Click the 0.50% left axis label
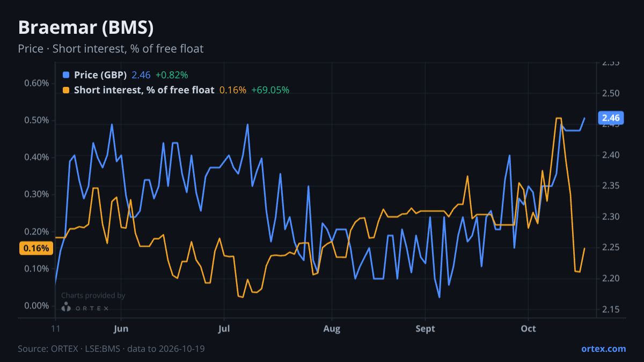Screen dimensions: 644x362 pyautogui.click(x=36, y=120)
